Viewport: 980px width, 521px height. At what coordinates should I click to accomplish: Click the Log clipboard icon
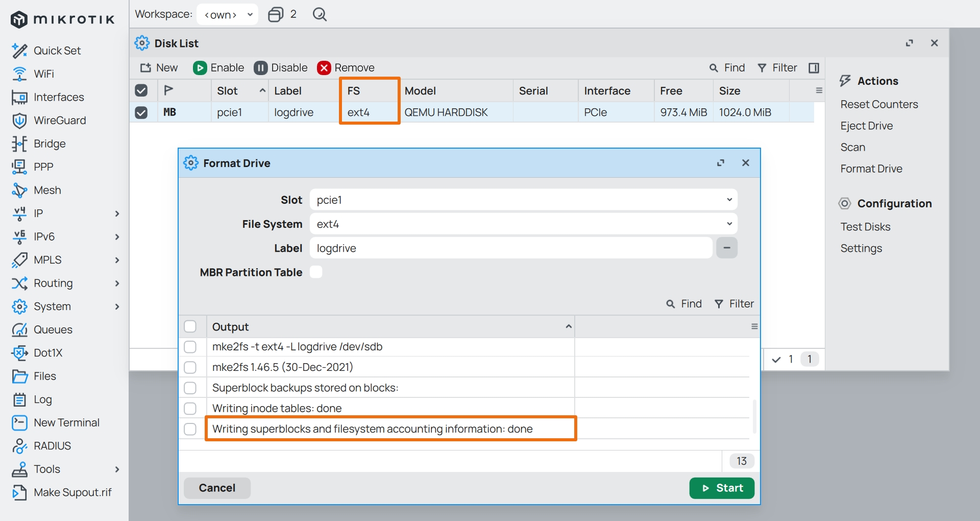pyautogui.click(x=19, y=399)
